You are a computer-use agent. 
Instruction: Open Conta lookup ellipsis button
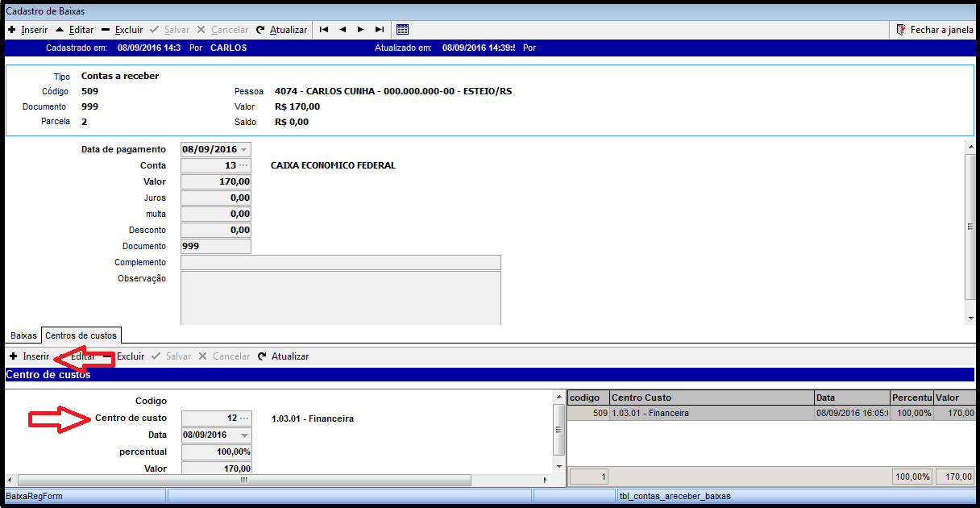click(x=243, y=165)
